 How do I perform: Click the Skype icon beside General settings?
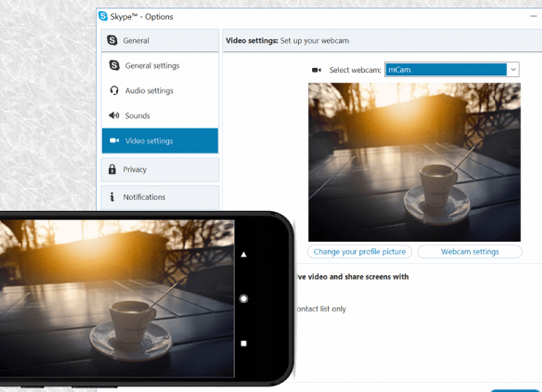pyautogui.click(x=114, y=65)
